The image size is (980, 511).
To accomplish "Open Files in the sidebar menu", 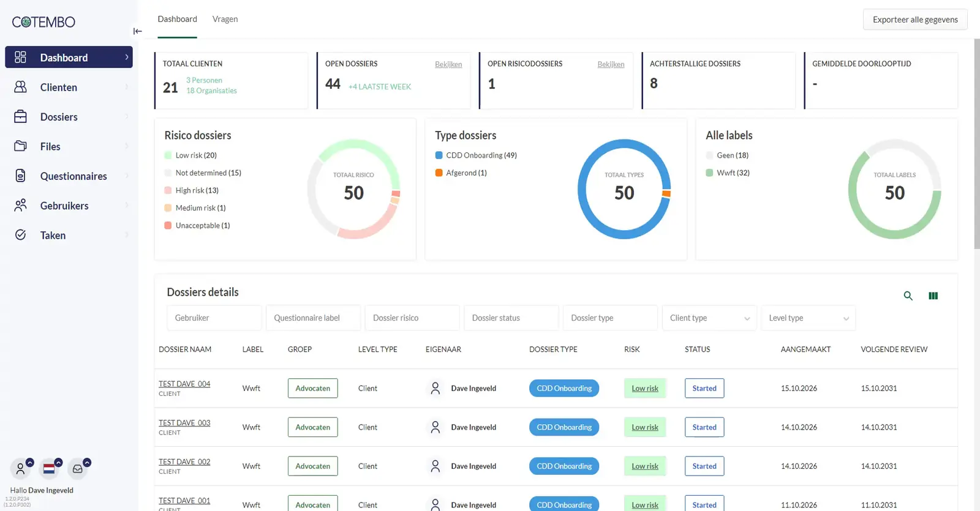I will coord(69,146).
